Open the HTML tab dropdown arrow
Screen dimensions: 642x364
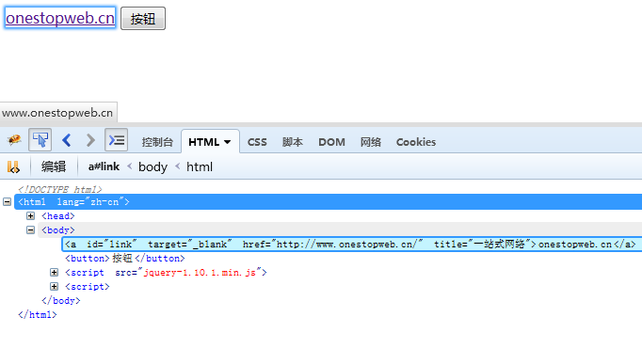click(x=227, y=142)
